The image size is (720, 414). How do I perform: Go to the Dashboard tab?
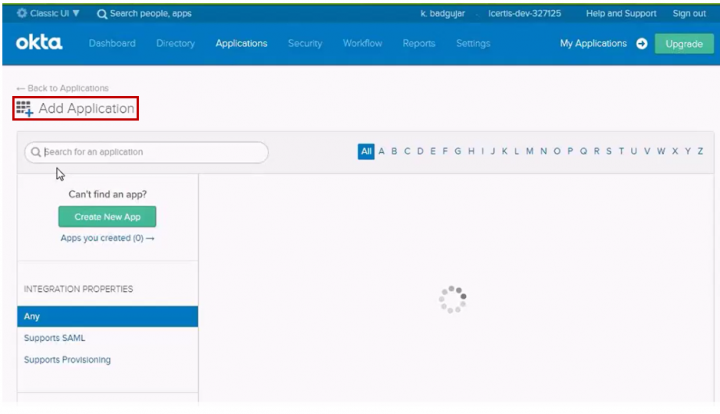pos(112,44)
